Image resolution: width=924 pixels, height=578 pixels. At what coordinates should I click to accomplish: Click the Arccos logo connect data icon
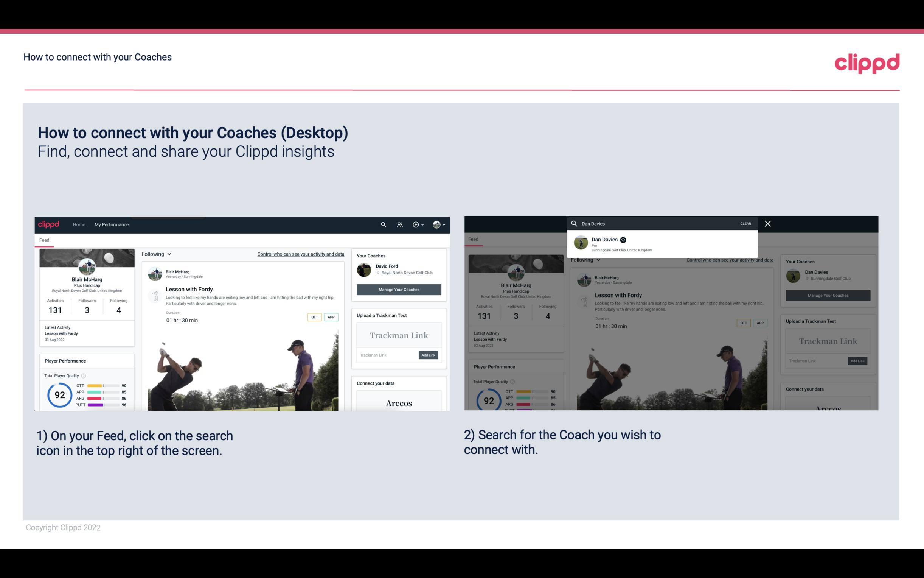click(x=399, y=403)
